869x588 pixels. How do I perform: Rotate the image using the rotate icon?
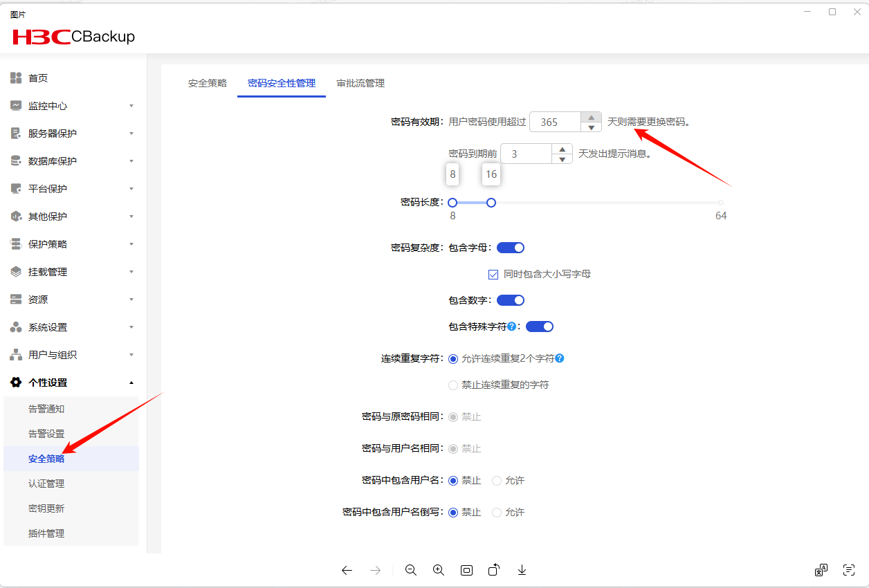point(494,570)
